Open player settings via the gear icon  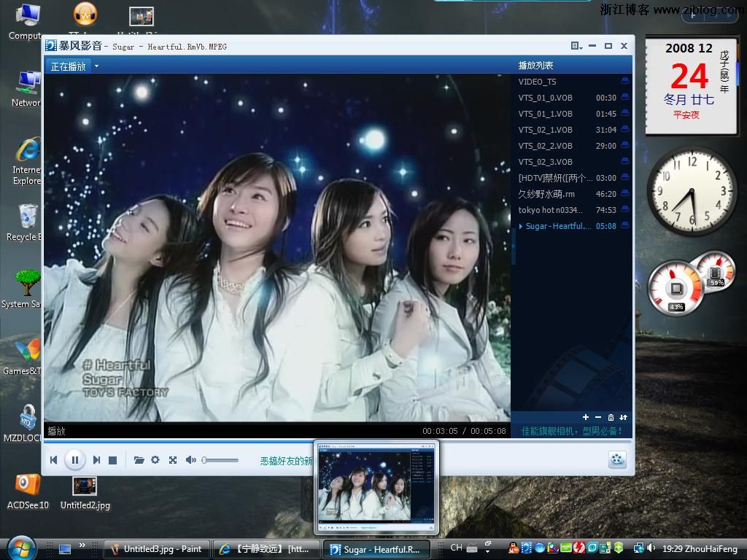[155, 459]
